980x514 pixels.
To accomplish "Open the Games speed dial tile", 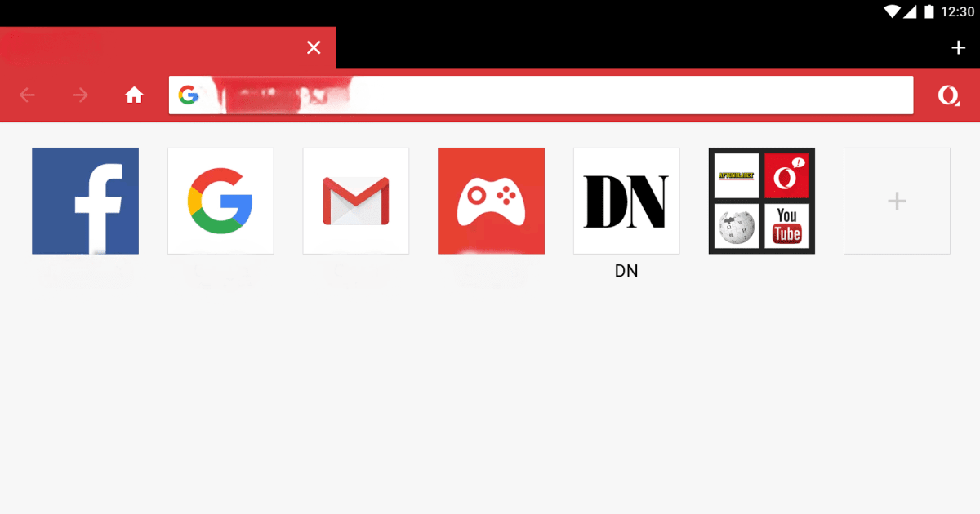I will click(x=491, y=201).
